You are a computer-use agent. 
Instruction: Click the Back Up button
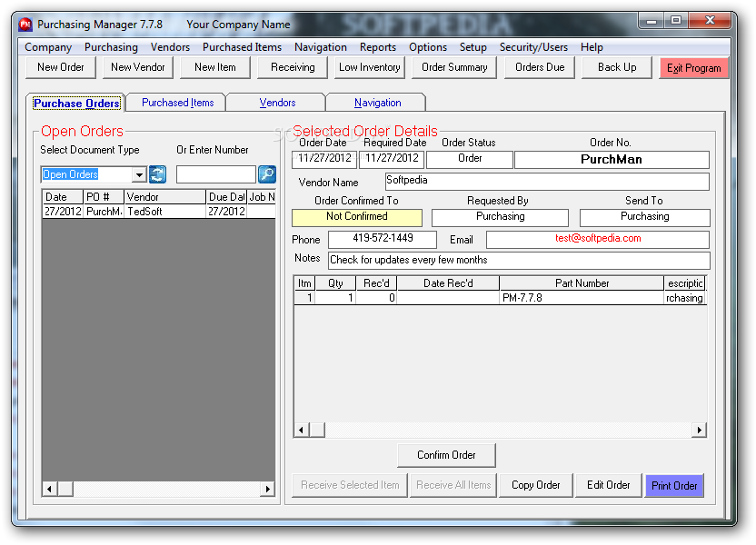pos(617,67)
